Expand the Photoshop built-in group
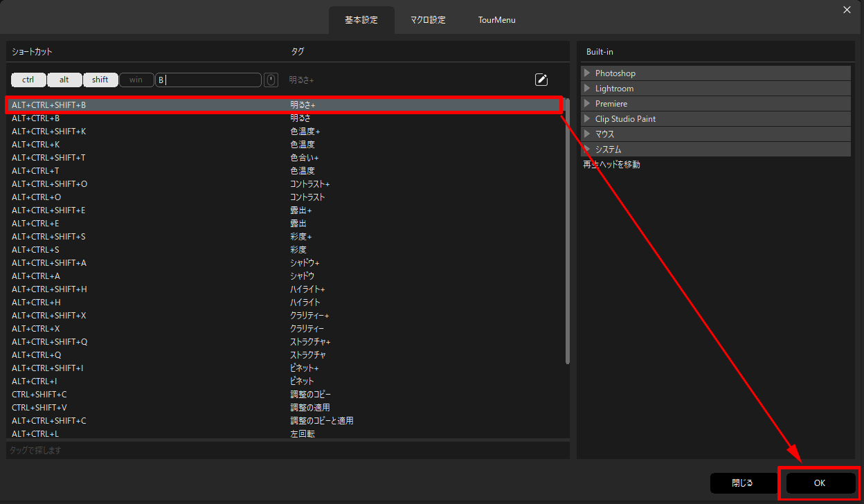 (x=588, y=73)
